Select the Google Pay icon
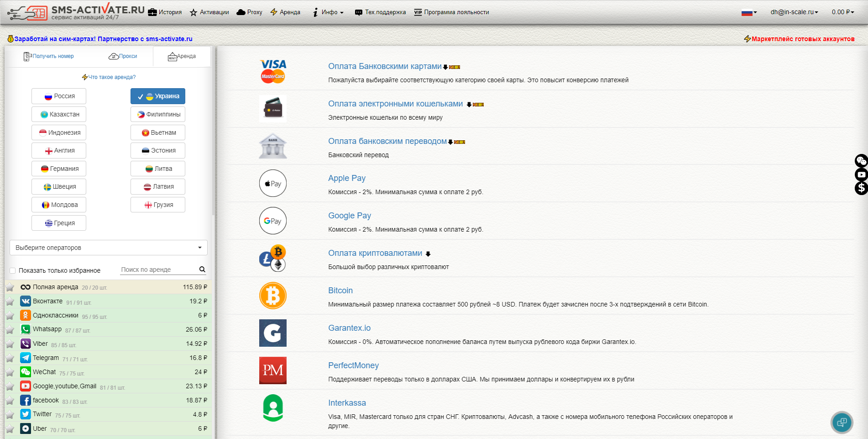This screenshot has width=868, height=439. point(273,221)
